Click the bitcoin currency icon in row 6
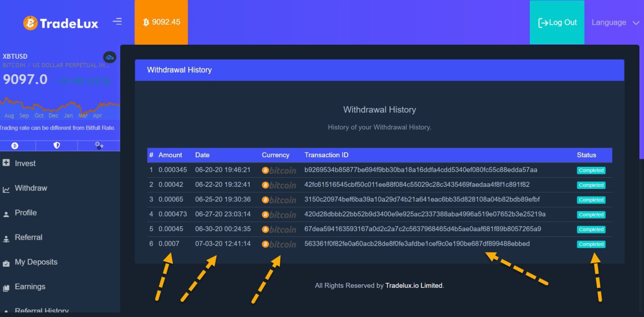The height and width of the screenshot is (317, 644). [279, 244]
